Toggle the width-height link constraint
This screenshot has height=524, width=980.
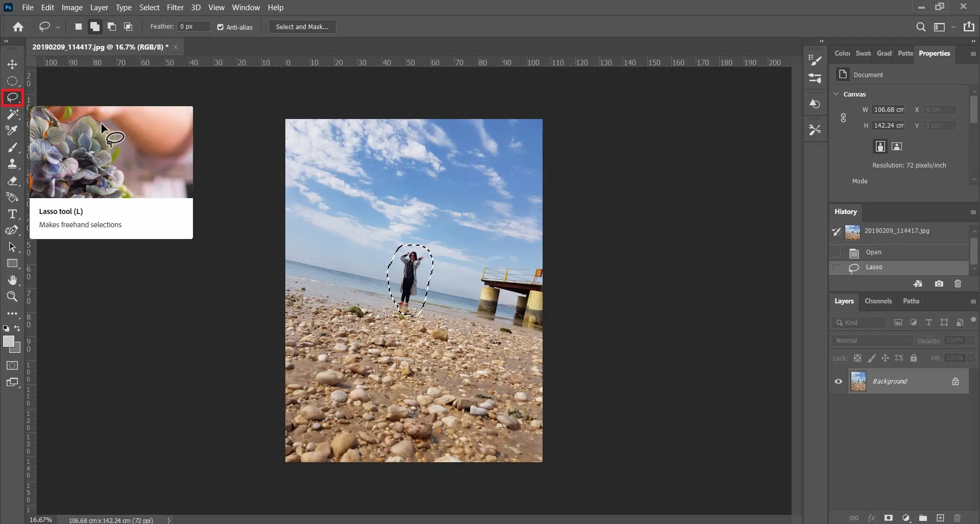tap(843, 118)
